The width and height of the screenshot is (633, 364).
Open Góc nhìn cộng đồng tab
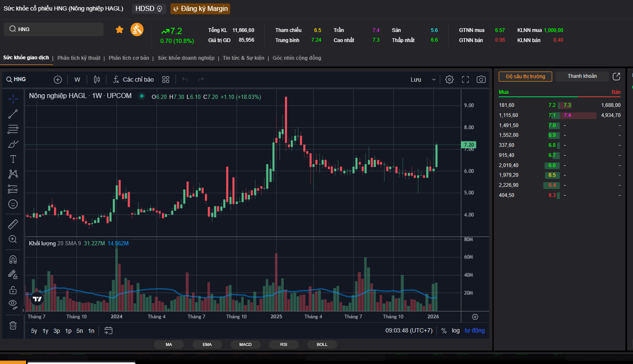click(x=297, y=58)
